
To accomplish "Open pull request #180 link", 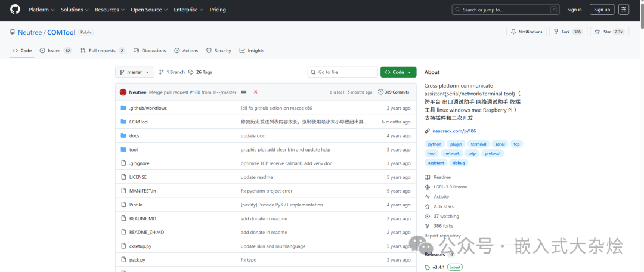I will [195, 92].
